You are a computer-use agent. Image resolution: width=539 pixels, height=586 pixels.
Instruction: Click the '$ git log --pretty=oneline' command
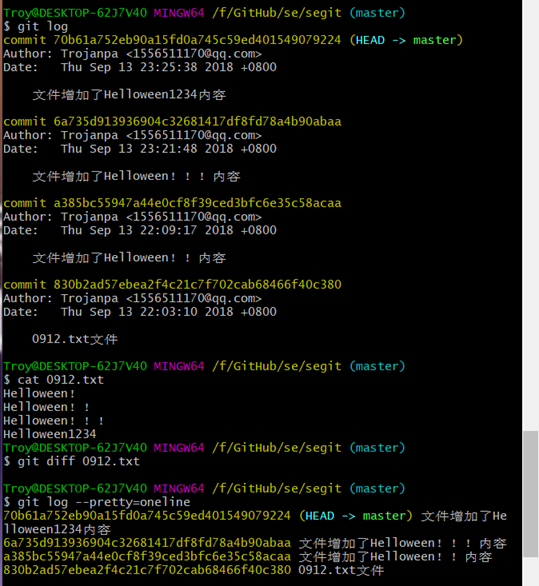97,502
